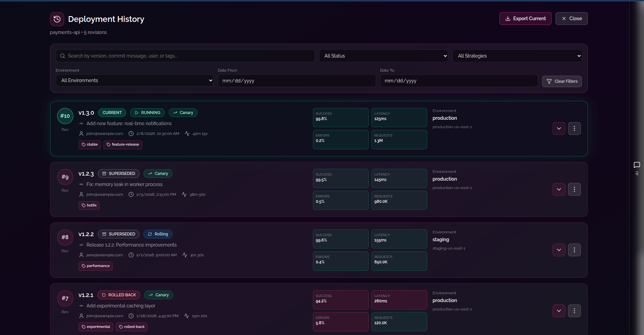Click inside the version search input field
The image size is (644, 335).
click(185, 56)
